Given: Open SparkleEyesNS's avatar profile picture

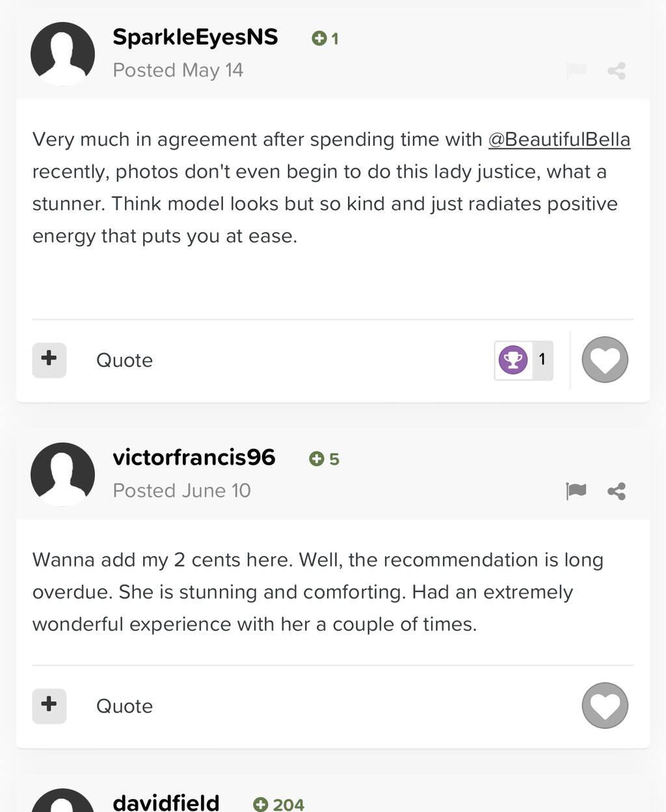Looking at the screenshot, I should coord(62,54).
